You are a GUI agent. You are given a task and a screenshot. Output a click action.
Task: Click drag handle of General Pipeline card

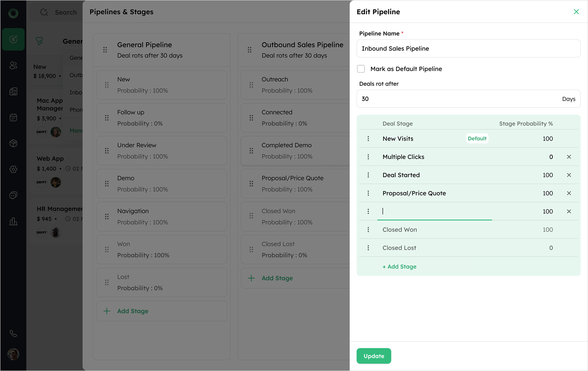pyautogui.click(x=105, y=50)
